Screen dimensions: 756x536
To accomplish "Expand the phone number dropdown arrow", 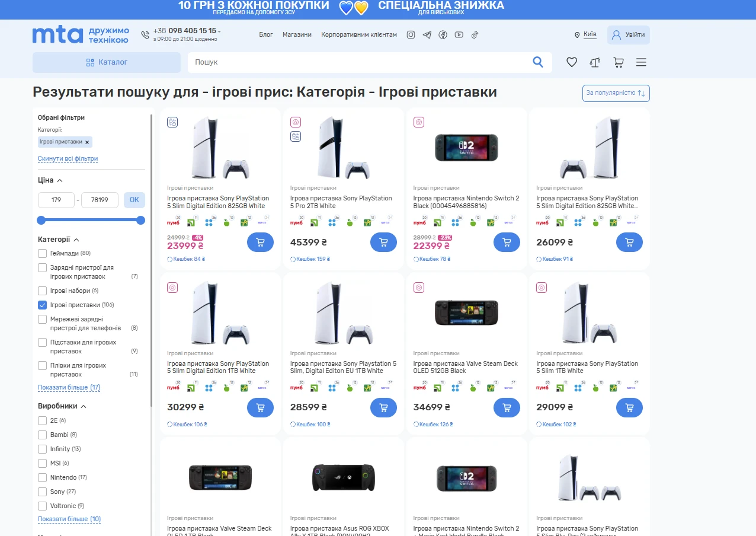I will tap(219, 31).
